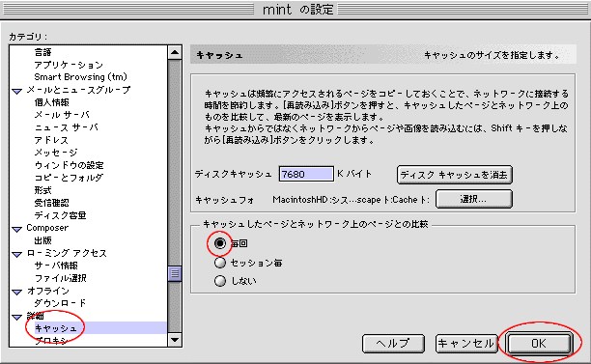Select the セッション毎 radio option
This screenshot has height=364, width=591.
click(x=220, y=263)
